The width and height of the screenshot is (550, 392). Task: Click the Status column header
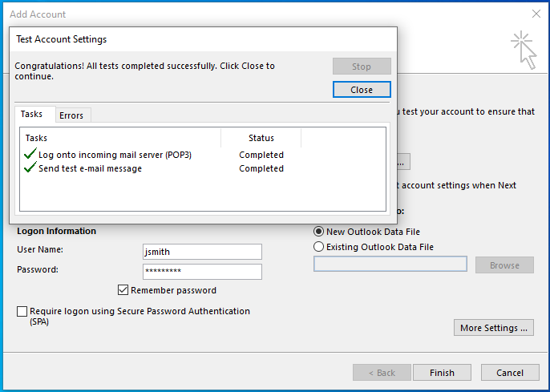click(x=261, y=138)
